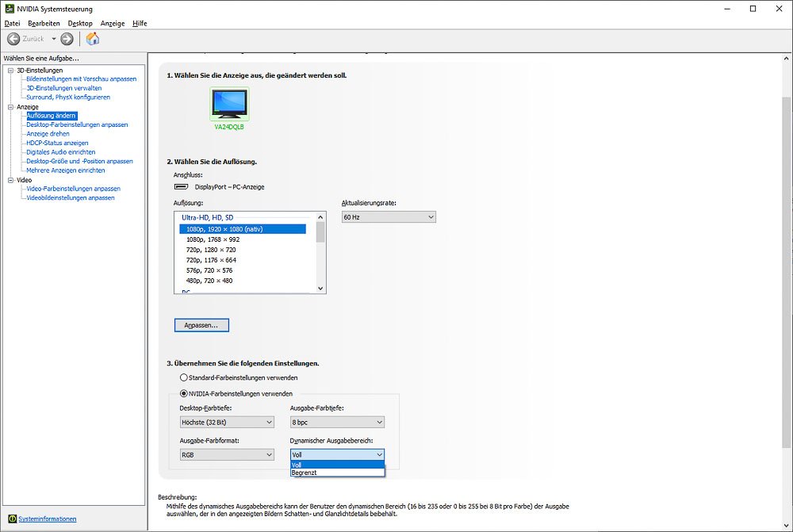The width and height of the screenshot is (793, 532).
Task: Open the back history dropdown arrow
Action: [x=54, y=39]
